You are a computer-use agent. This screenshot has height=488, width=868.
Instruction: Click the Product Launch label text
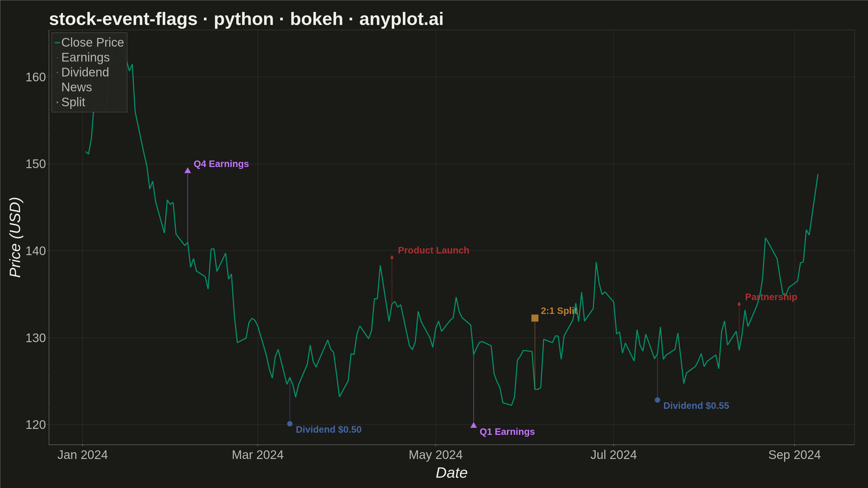433,250
